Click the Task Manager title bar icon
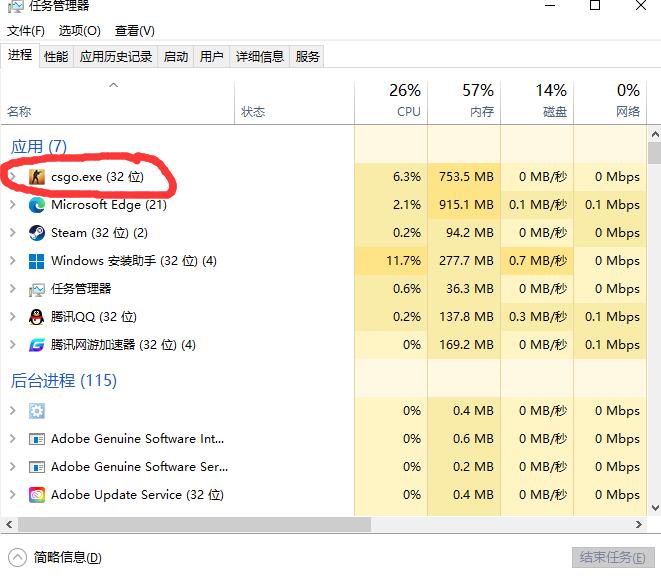The width and height of the screenshot is (661, 579). coord(15,6)
